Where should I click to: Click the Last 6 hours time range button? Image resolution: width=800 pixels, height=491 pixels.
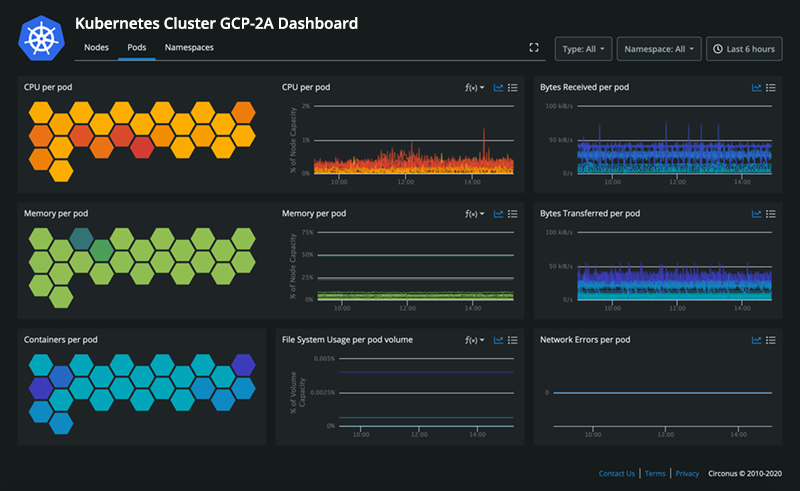(x=744, y=49)
